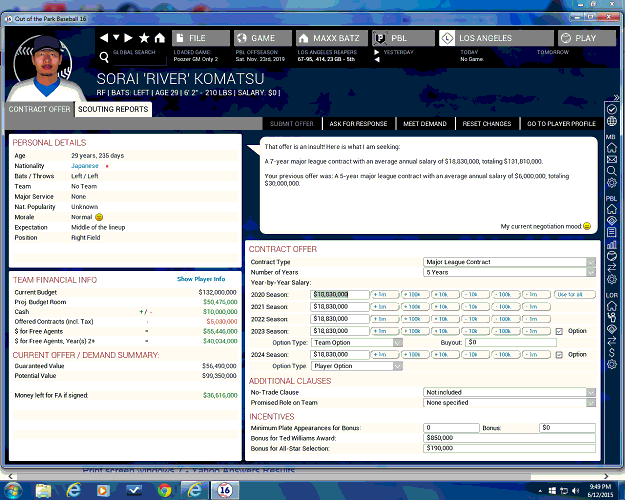Click the 2020 Season salary field
Image resolution: width=625 pixels, height=500 pixels.
coord(340,295)
